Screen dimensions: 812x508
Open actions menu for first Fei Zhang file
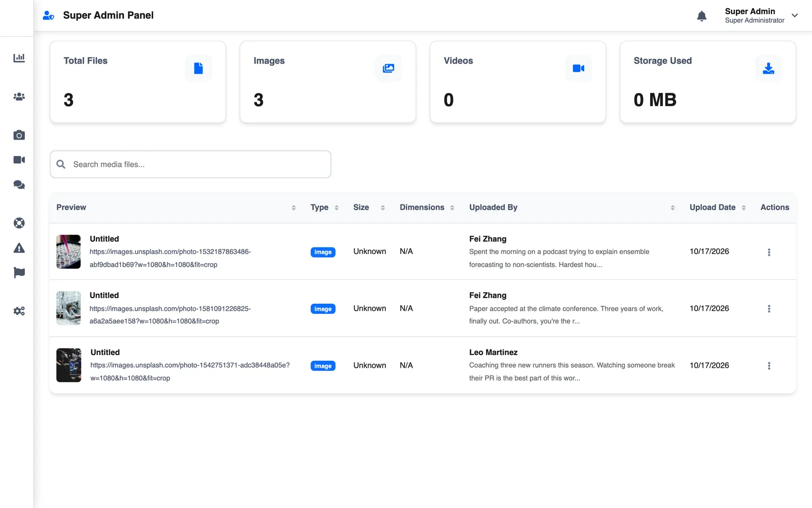tap(769, 252)
